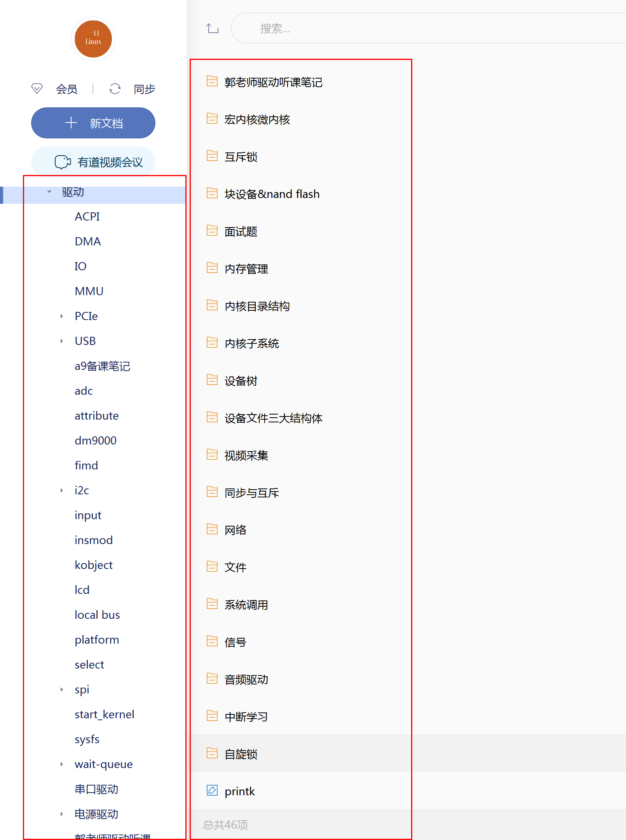Click the 总共46项 item count text
The width and height of the screenshot is (626, 840).
pyautogui.click(x=225, y=825)
